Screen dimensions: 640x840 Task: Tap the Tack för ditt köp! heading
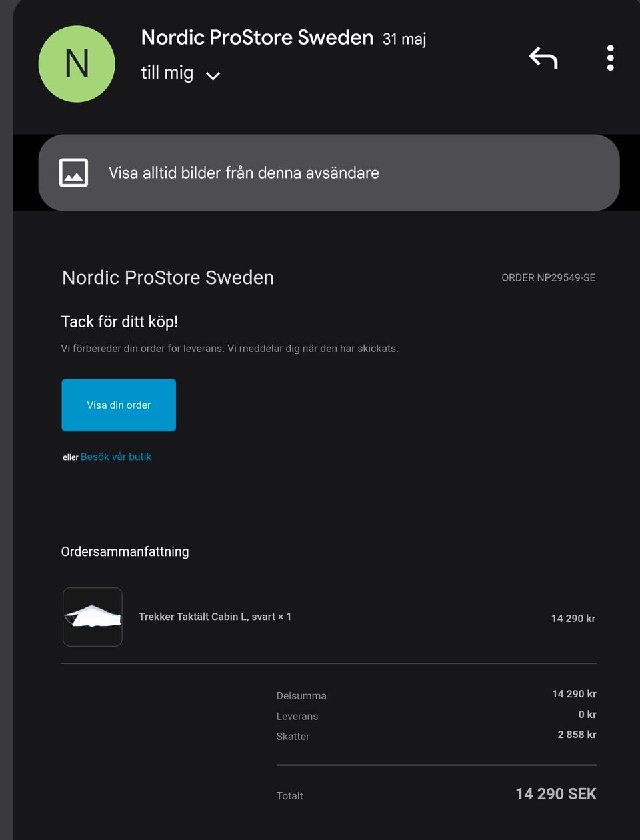119,321
